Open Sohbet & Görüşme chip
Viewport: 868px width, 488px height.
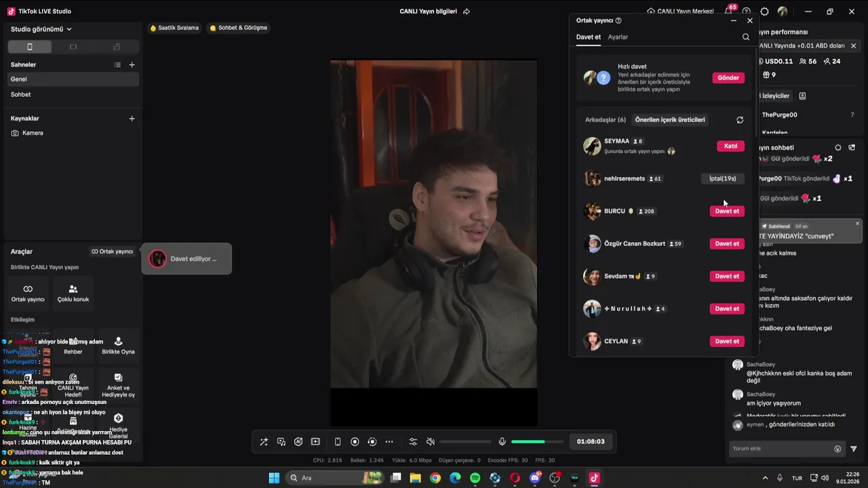pyautogui.click(x=239, y=28)
